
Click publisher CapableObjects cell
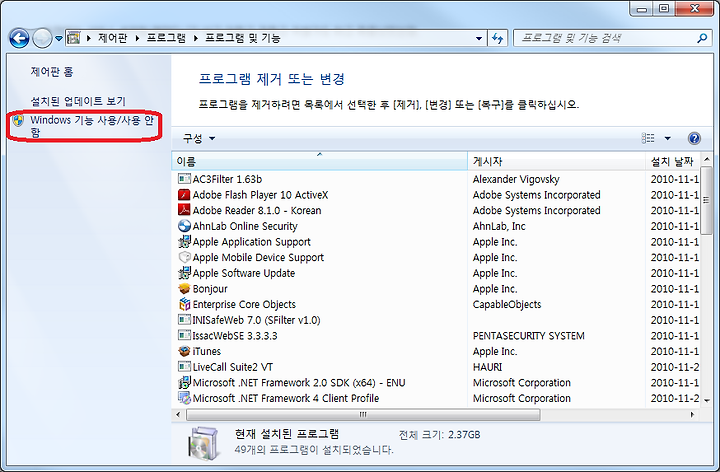tap(507, 304)
